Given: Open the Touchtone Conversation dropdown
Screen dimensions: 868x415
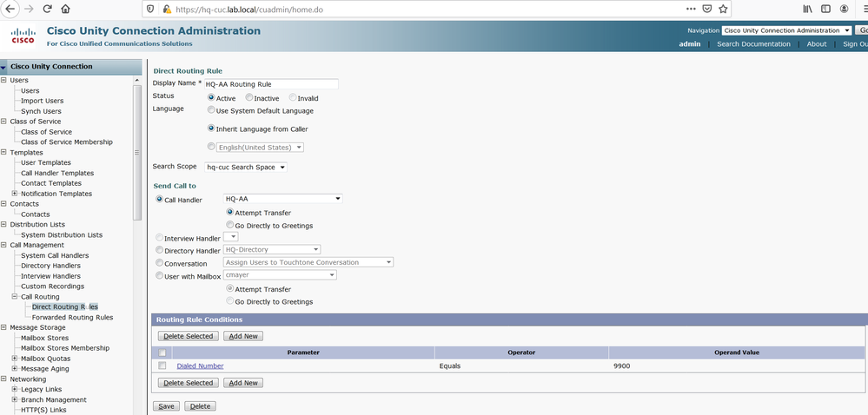Looking at the screenshot, I should 308,262.
